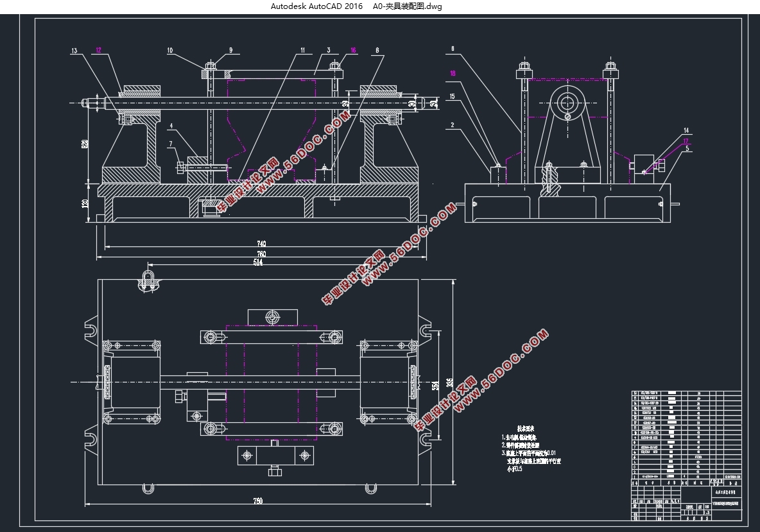
Task: Click the 技术要求 heading
Action: tap(526, 429)
